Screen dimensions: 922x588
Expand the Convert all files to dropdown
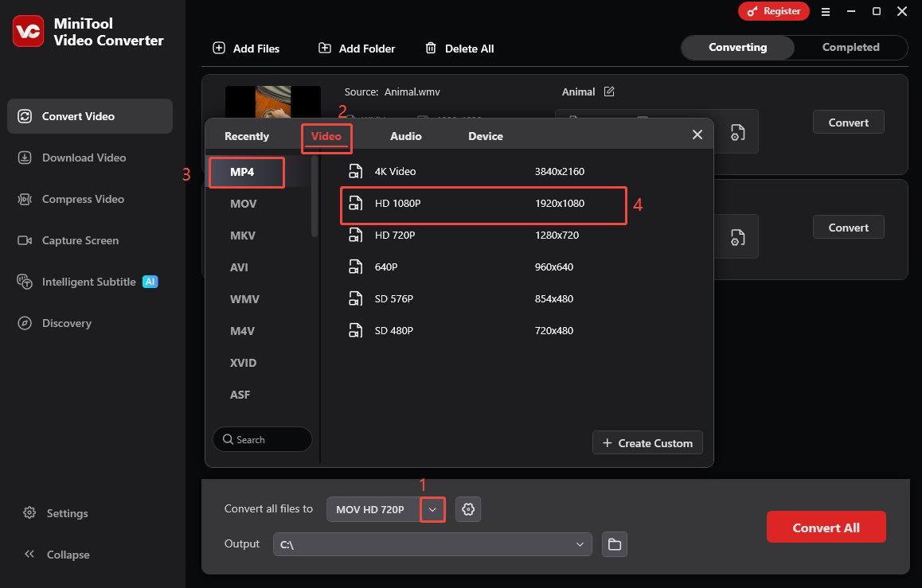point(432,509)
